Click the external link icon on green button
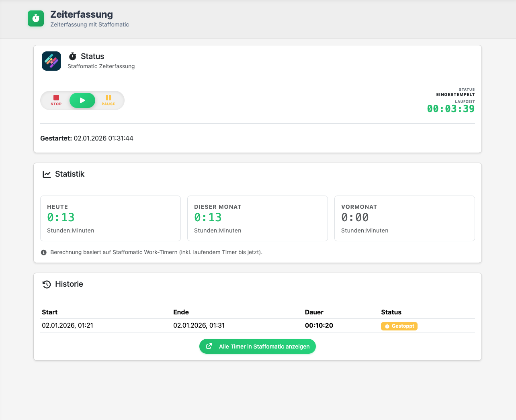The width and height of the screenshot is (516, 420). (x=209, y=346)
